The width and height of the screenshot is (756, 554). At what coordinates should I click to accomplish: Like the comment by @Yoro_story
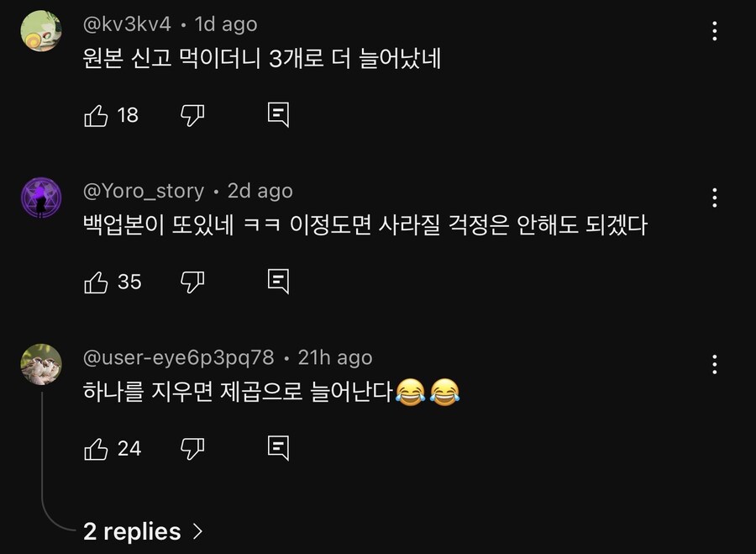click(97, 282)
